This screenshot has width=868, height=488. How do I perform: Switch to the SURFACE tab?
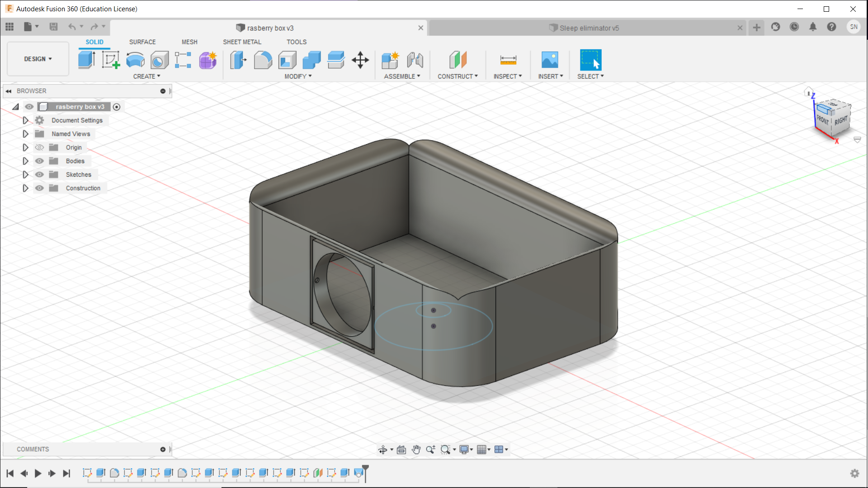click(142, 42)
